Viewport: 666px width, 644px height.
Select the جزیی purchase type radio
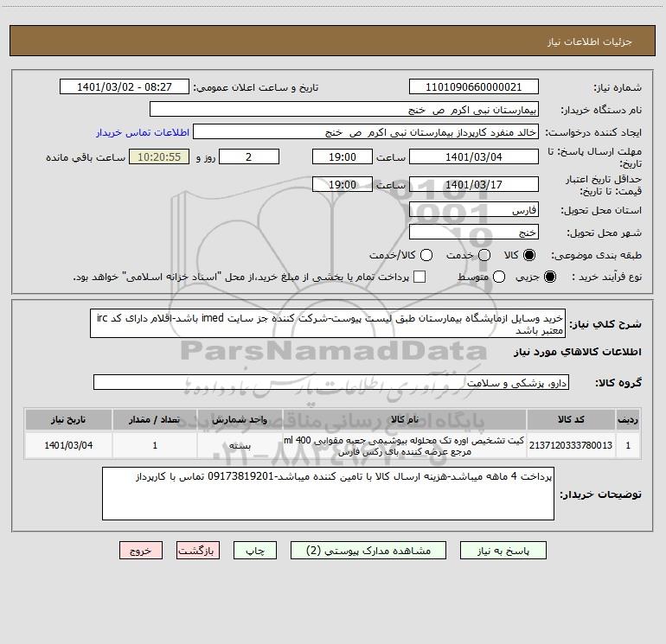click(x=549, y=277)
